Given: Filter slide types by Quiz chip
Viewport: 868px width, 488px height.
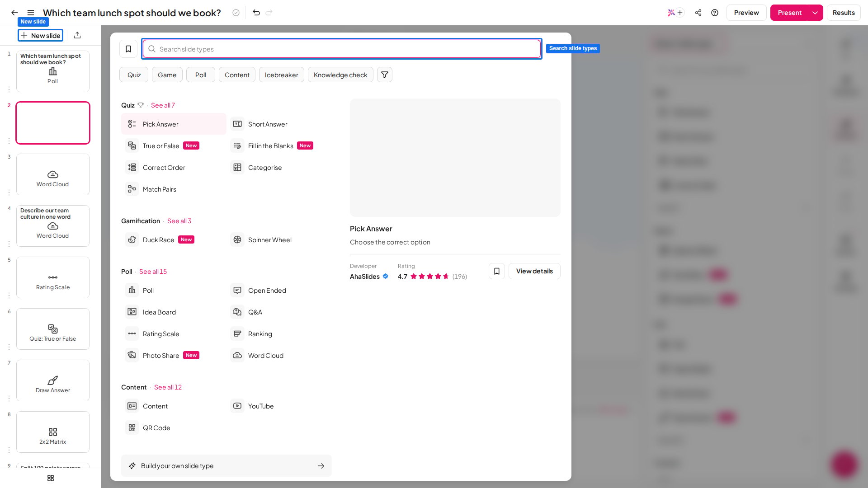Looking at the screenshot, I should click(134, 75).
